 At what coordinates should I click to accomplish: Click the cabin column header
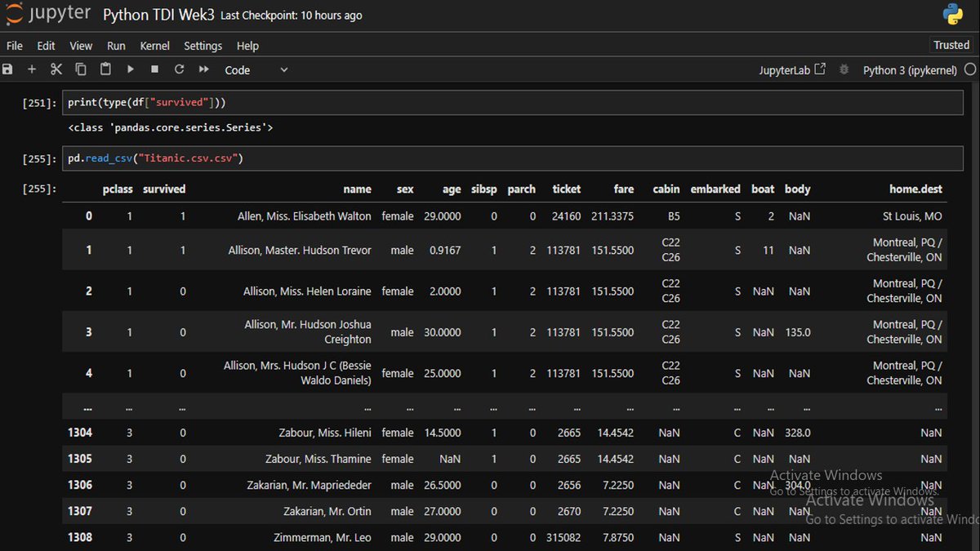coord(666,189)
